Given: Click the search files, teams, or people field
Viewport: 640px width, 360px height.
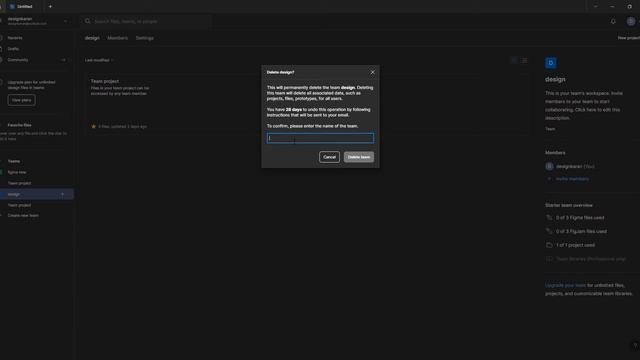Looking at the screenshot, I should pos(147,21).
